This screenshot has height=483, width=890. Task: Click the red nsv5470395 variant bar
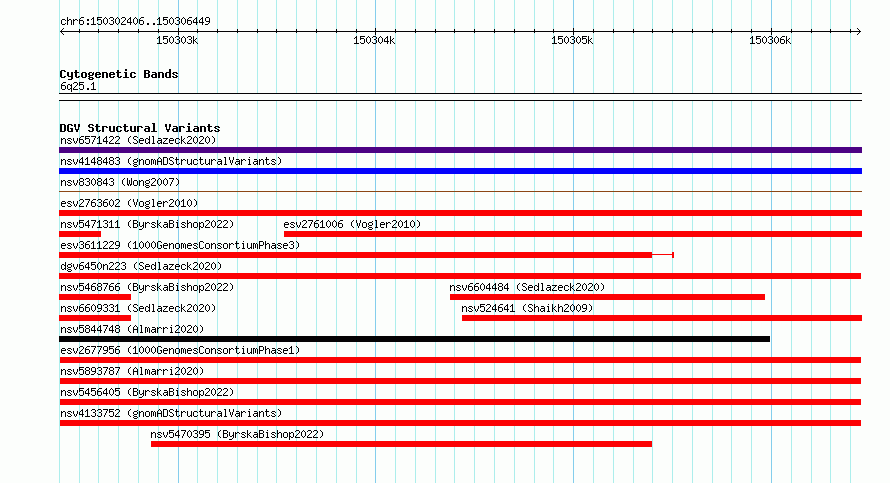point(401,444)
